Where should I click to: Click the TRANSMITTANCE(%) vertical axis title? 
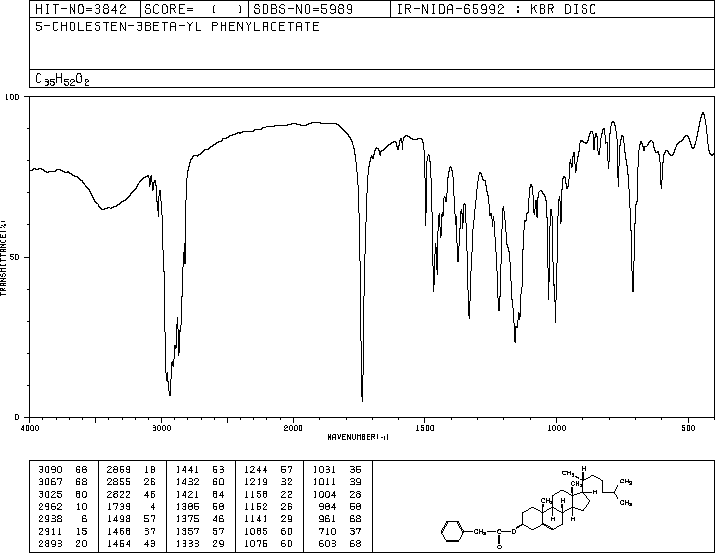point(3,258)
